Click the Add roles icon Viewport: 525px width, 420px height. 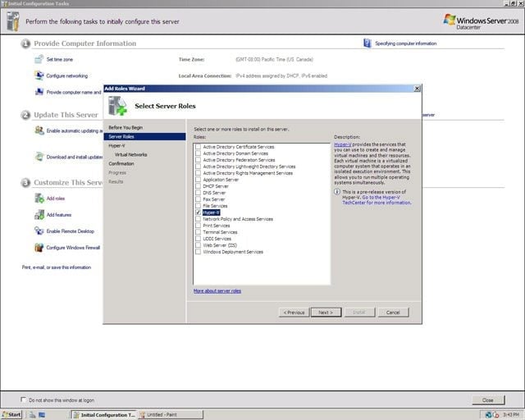point(39,199)
